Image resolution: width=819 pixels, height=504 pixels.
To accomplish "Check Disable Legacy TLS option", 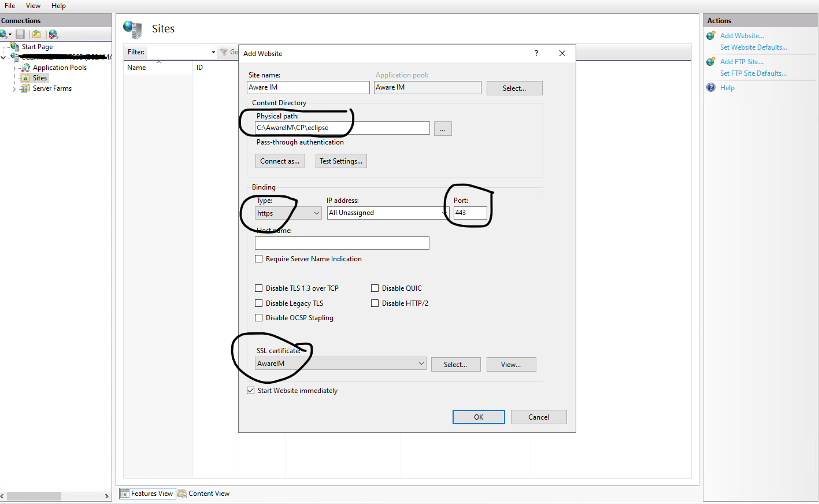I will [259, 303].
